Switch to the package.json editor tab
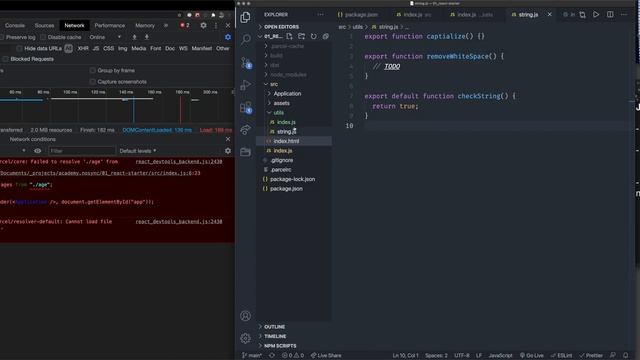Viewport: 640px width, 360px height. point(358,15)
